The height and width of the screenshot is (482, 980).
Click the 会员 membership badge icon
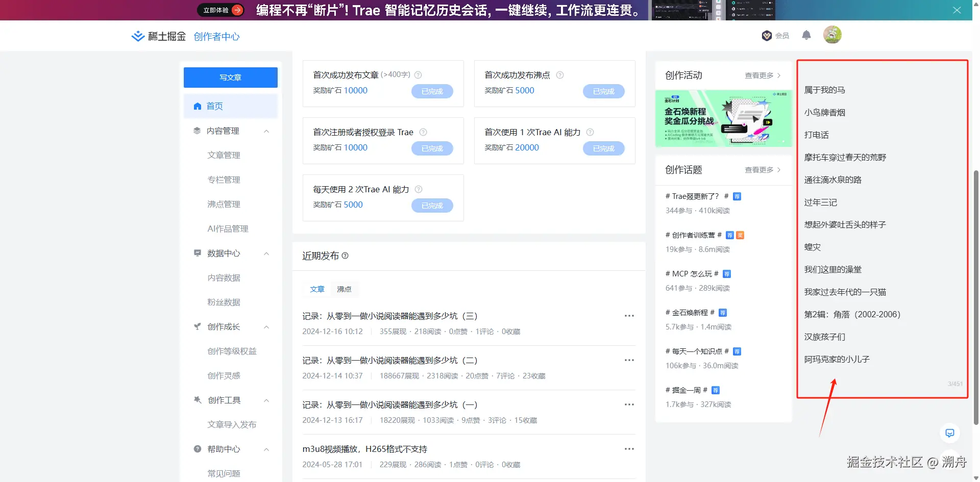click(767, 36)
